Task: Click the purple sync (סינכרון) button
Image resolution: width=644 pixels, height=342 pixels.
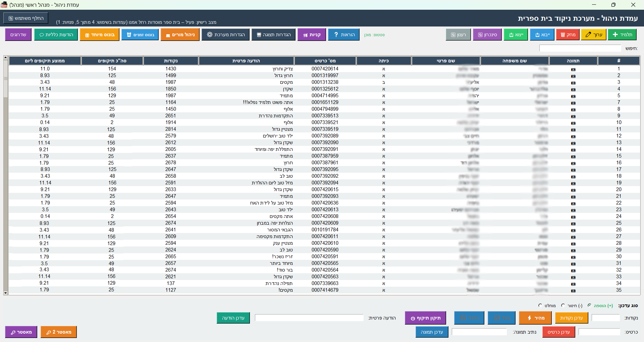Action: click(x=487, y=35)
